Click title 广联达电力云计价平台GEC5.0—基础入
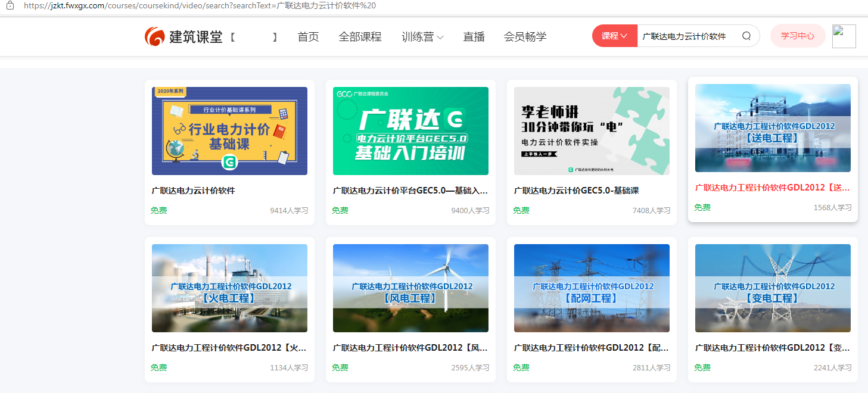This screenshot has height=393, width=868. pos(410,191)
